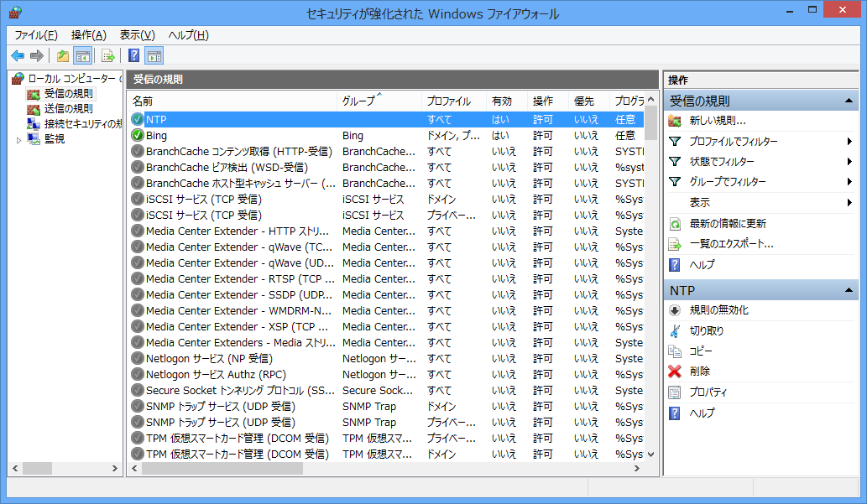Click 一覧のエクスポート action link
This screenshot has width=867, height=504.
coord(731,244)
